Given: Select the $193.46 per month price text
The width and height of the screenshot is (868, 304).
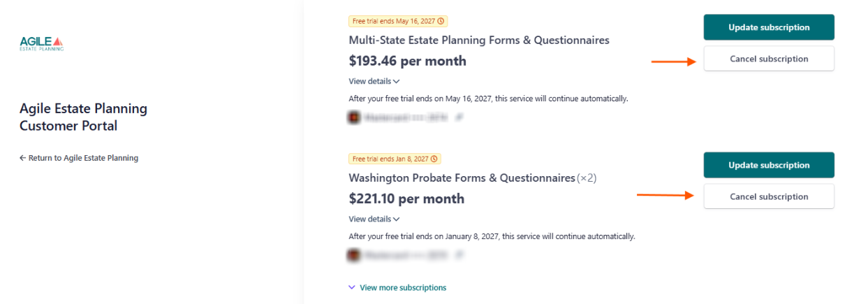Looking at the screenshot, I should pyautogui.click(x=408, y=61).
